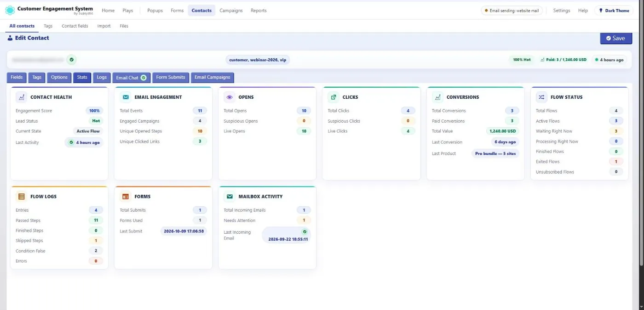
Task: Switch to the Fields contact tab
Action: [17, 78]
